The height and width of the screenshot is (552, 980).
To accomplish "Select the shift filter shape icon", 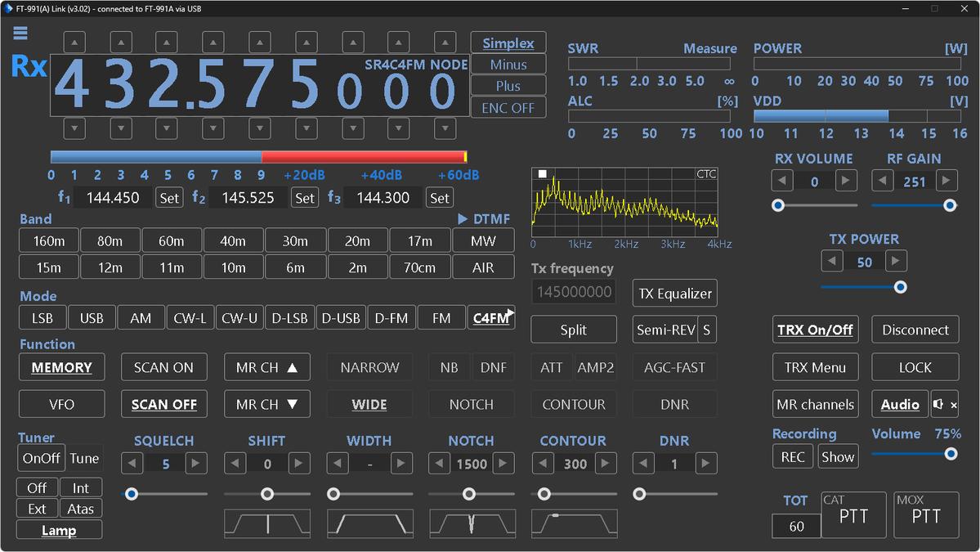I will [266, 523].
